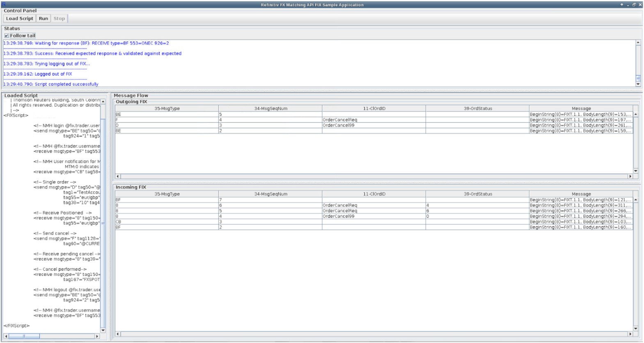Image resolution: width=644 pixels, height=343 pixels.
Task: Click the Status log scroll-up arrow
Action: tap(638, 42)
